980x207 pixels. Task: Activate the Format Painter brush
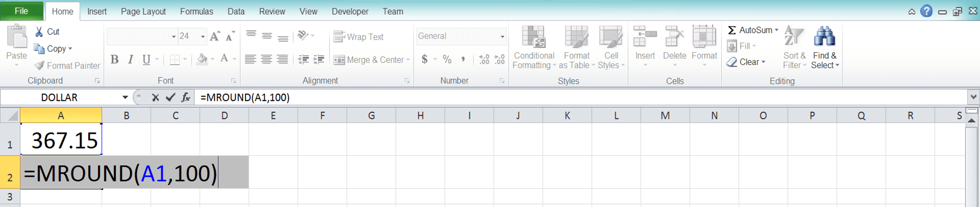coord(67,65)
